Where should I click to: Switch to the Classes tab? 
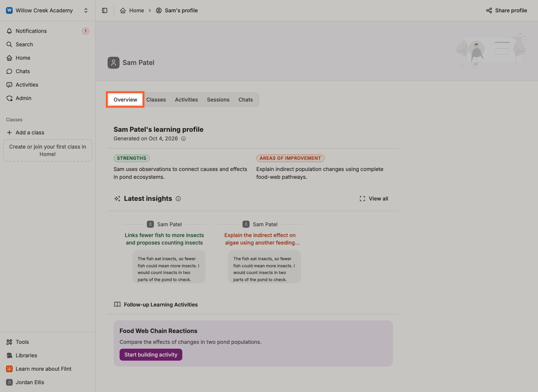point(156,100)
